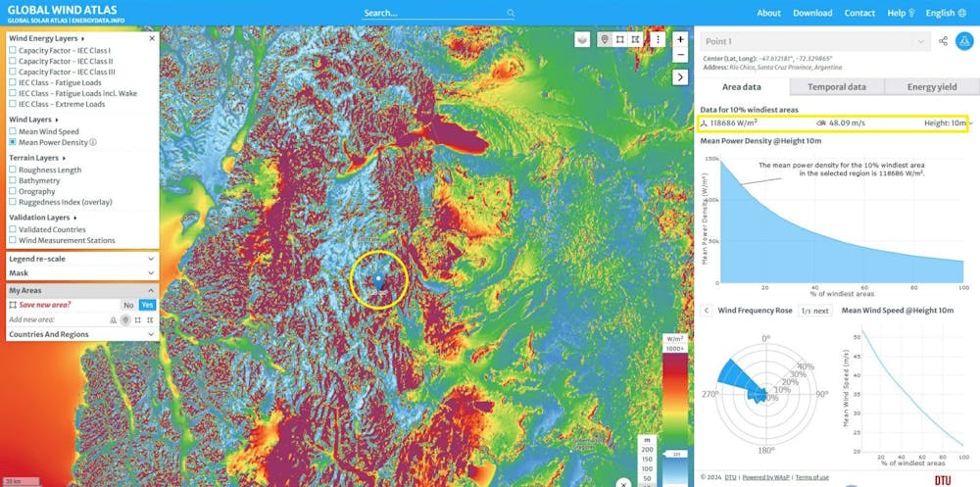Close the layers panel with X
Image resolution: width=980 pixels, height=487 pixels.
(152, 38)
